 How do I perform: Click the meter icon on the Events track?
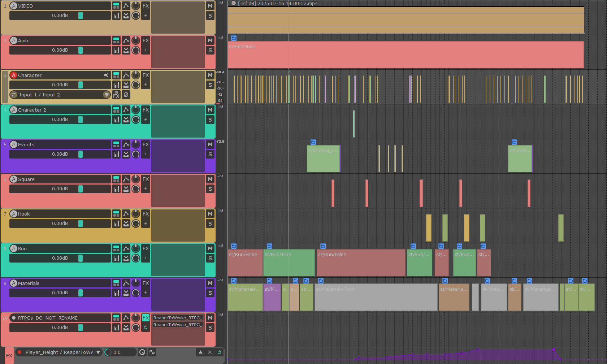tap(116, 154)
